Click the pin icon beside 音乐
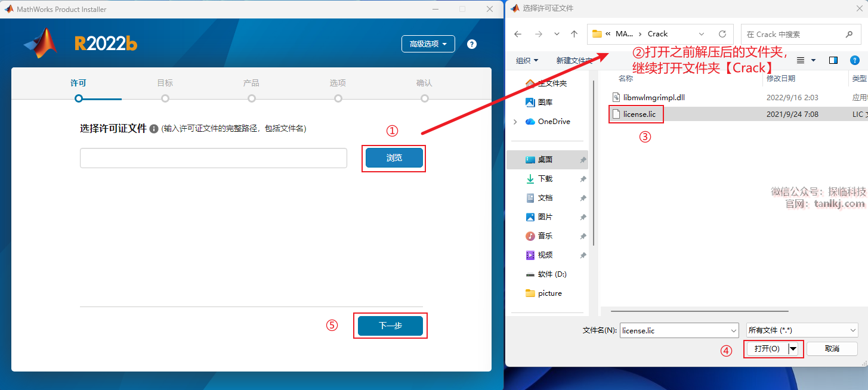The image size is (868, 390). [x=583, y=236]
